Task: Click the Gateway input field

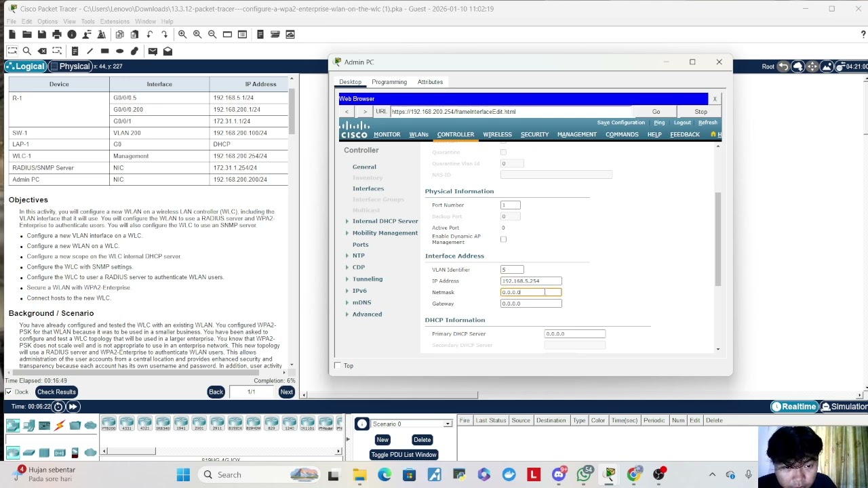Action: [531, 304]
